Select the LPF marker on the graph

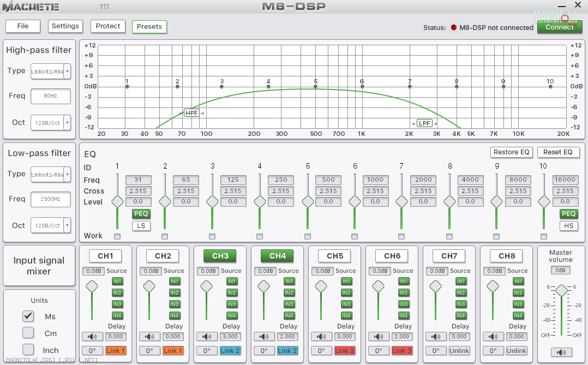tap(424, 123)
